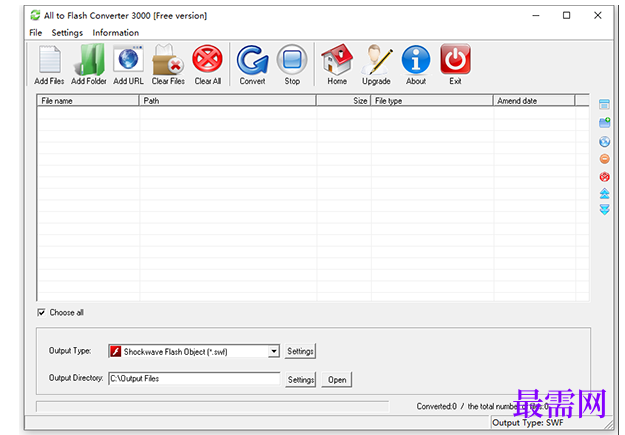Viewport: 625px width, 435px height.
Task: Expand the Output Type dropdown arrow
Action: (273, 351)
